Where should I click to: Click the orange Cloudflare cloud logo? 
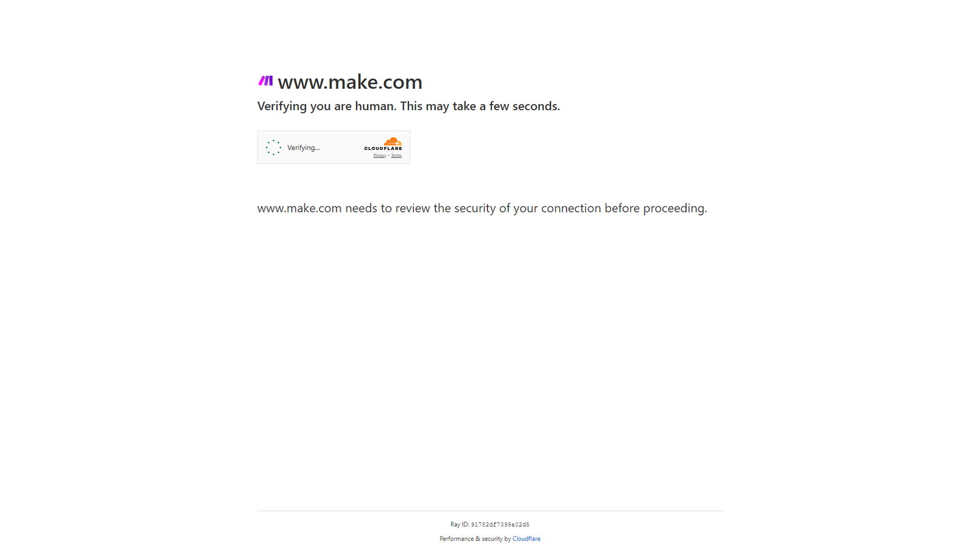coord(393,141)
